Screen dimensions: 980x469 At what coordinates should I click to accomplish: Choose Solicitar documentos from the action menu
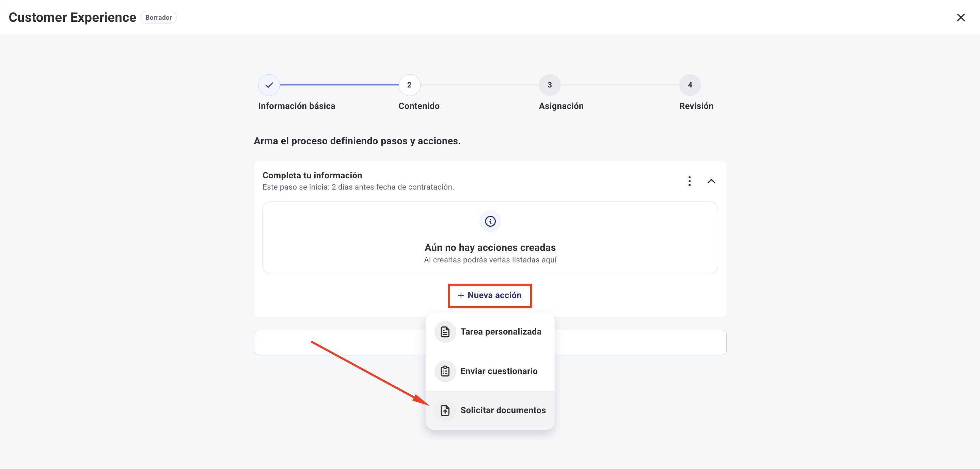(x=503, y=410)
